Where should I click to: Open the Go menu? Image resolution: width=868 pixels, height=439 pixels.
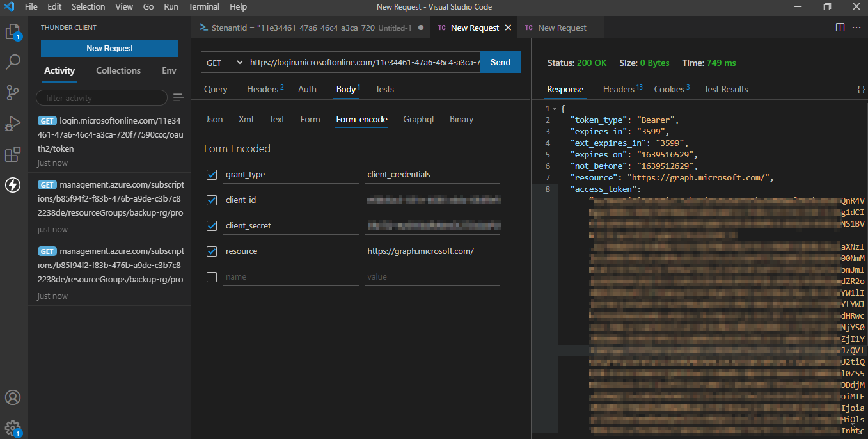tap(148, 6)
